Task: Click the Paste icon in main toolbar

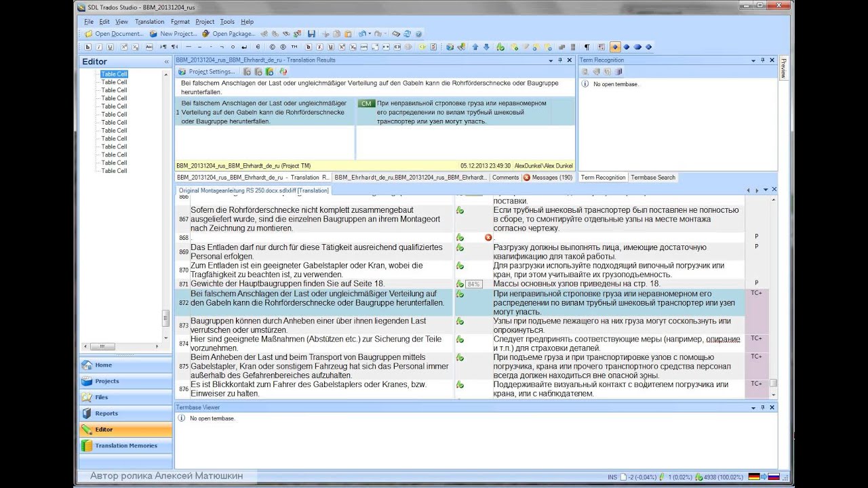Action: pyautogui.click(x=348, y=34)
